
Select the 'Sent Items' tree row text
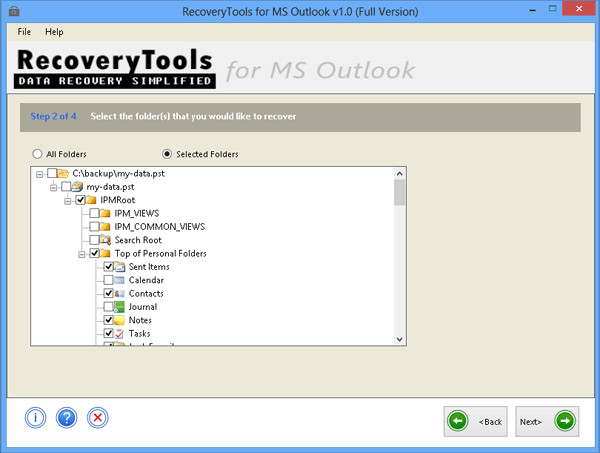(x=149, y=267)
